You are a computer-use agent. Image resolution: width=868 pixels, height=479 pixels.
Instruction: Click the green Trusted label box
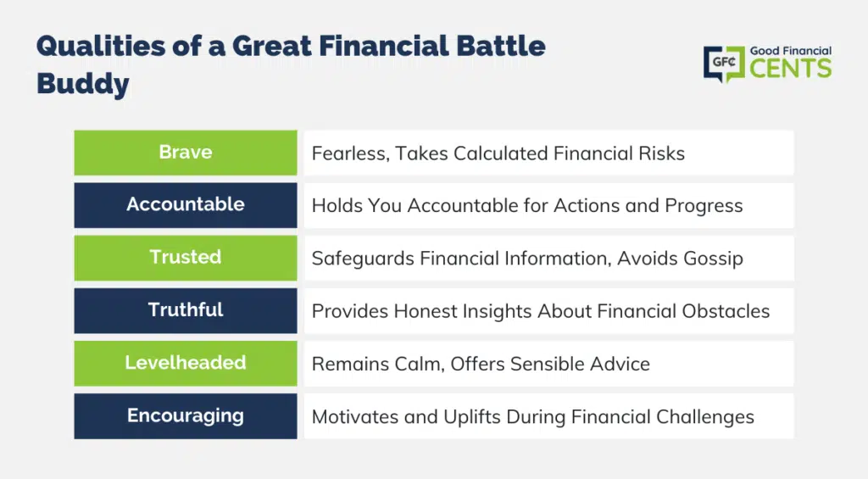(x=186, y=258)
